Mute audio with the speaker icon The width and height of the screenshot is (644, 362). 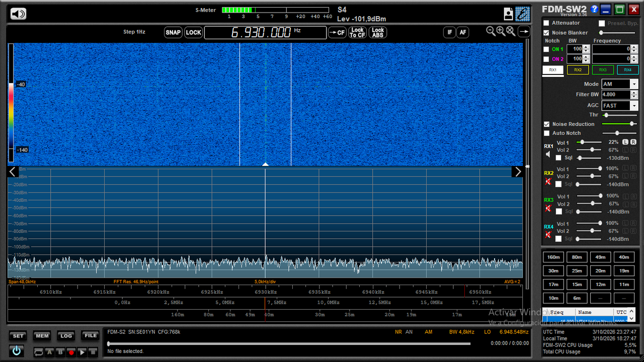pyautogui.click(x=18, y=14)
